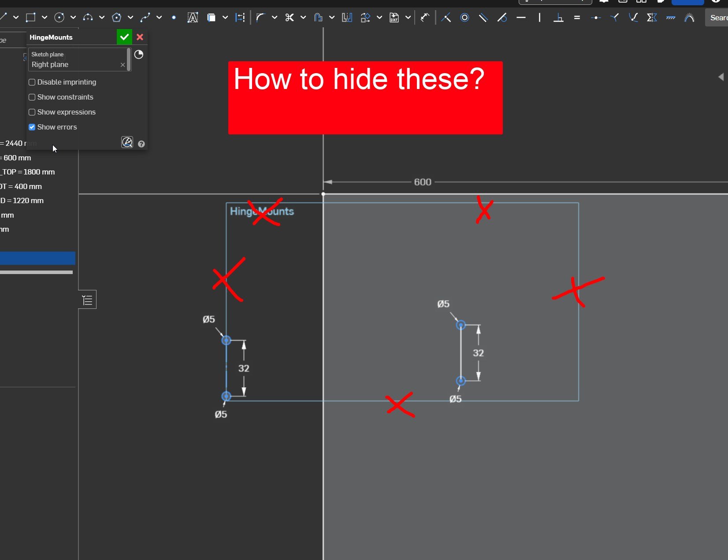
Task: Select the Use / Project tool
Action: [x=212, y=17]
